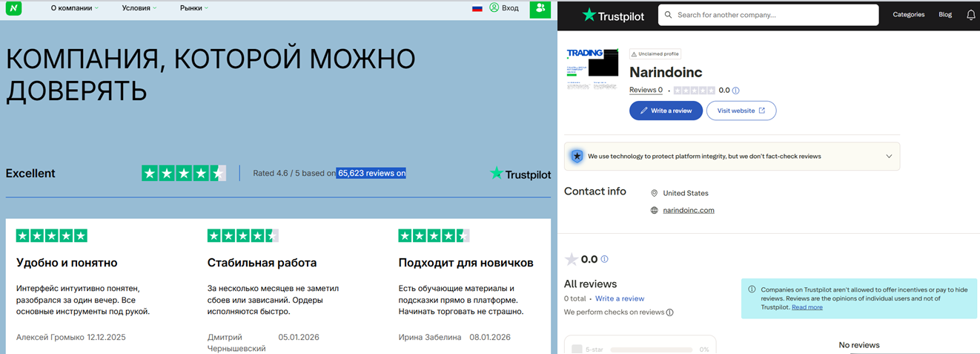Image resolution: width=980 pixels, height=354 pixels.
Task: Click review title 'Подходит для новичков'
Action: coord(466,263)
